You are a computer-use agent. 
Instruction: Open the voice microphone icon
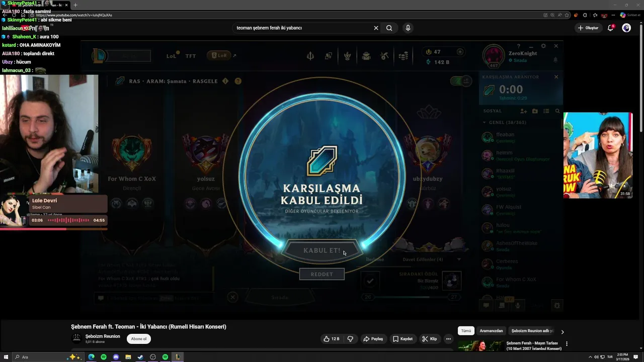click(518, 305)
